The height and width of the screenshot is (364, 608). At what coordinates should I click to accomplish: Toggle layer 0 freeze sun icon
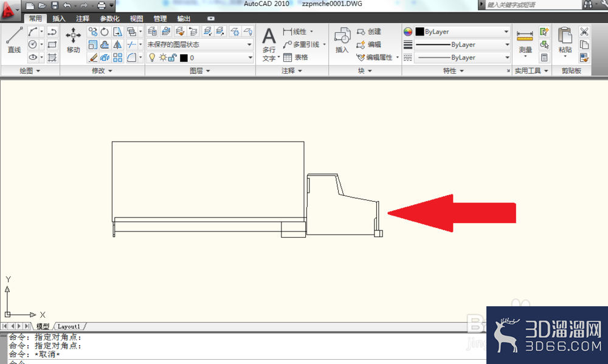(x=163, y=57)
